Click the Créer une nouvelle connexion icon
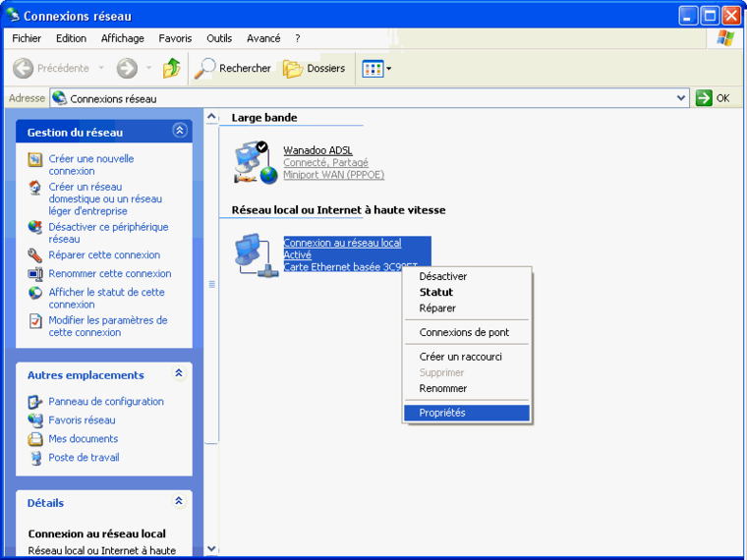 coord(35,159)
